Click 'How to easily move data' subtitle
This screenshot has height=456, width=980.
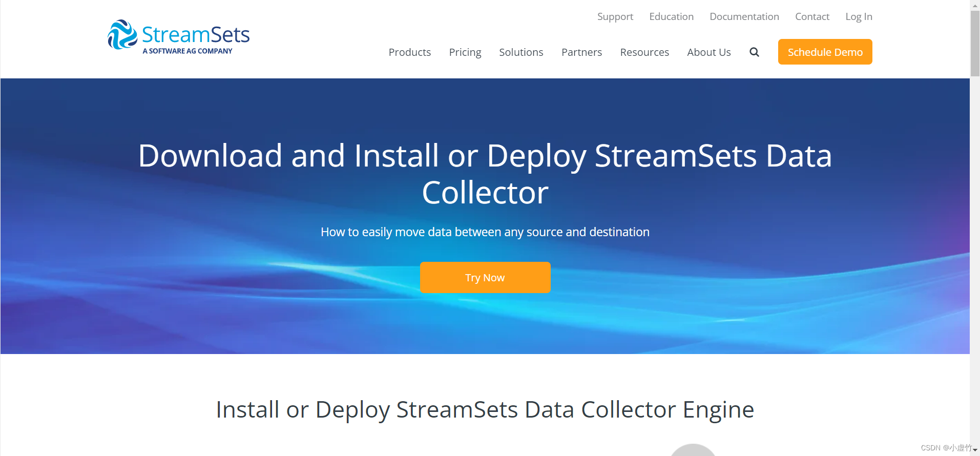(x=485, y=232)
